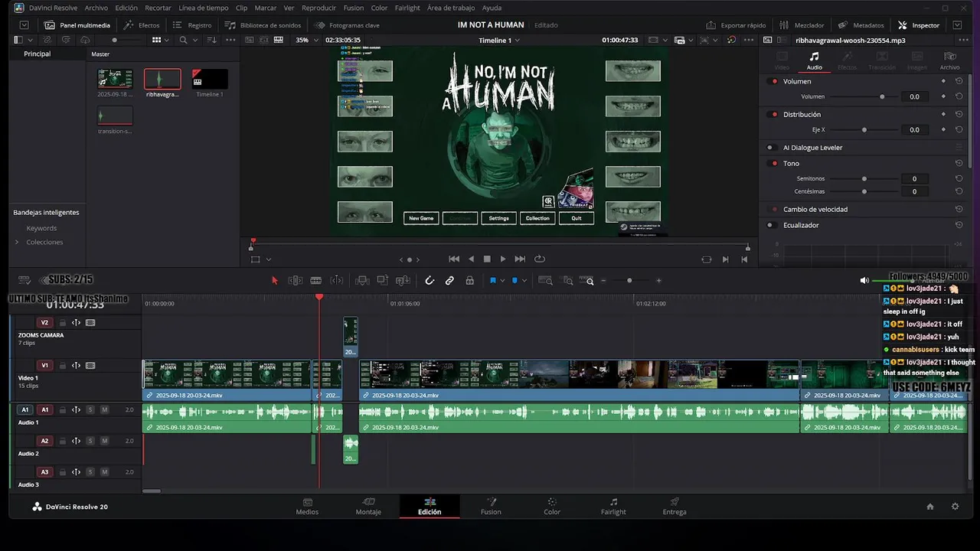Image resolution: width=980 pixels, height=551 pixels.
Task: Open the Metadatos panel
Action: pos(861,25)
